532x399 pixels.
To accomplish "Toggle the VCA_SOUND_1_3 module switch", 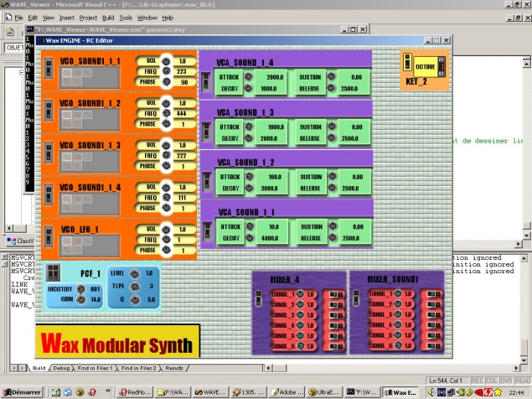I will click(206, 132).
